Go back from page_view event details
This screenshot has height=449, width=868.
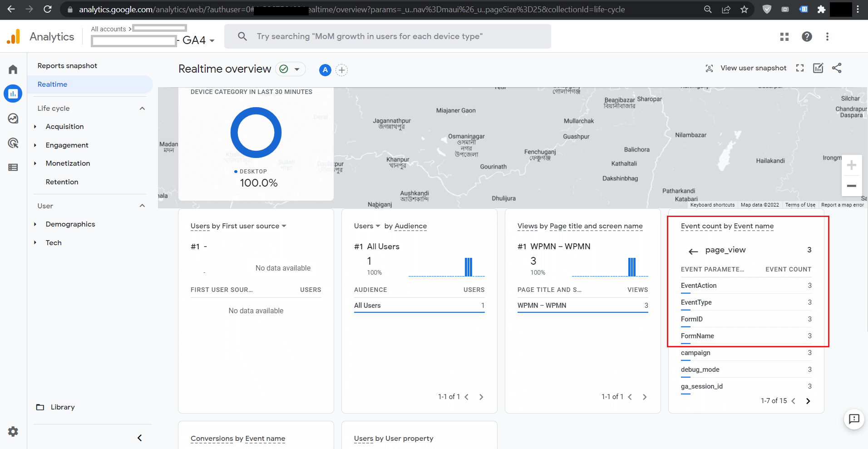click(693, 251)
